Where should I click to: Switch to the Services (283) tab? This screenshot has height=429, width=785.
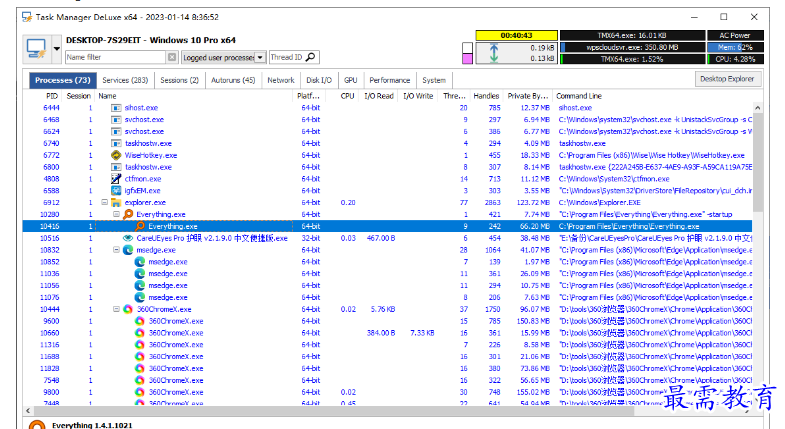pos(125,80)
